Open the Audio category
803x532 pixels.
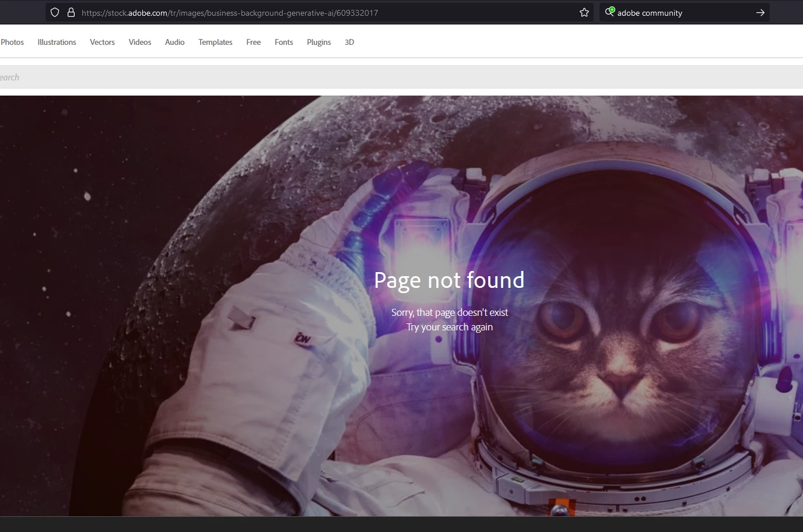tap(174, 42)
